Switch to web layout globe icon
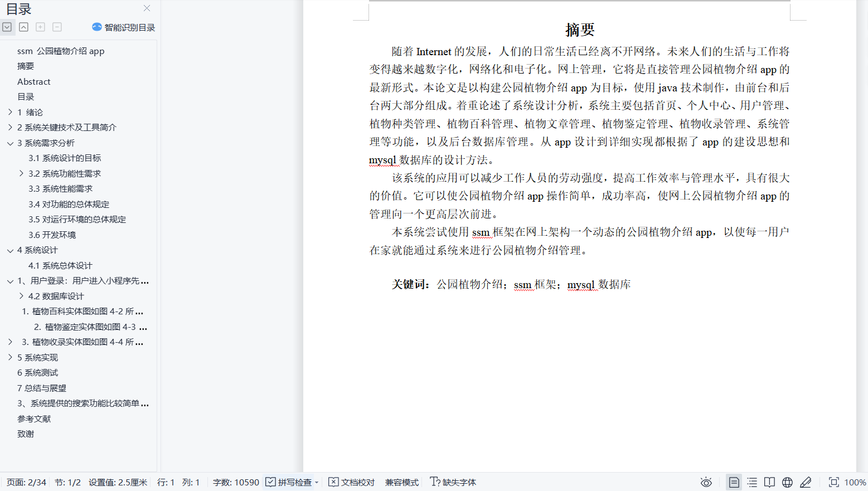The width and height of the screenshot is (868, 491). (x=787, y=482)
